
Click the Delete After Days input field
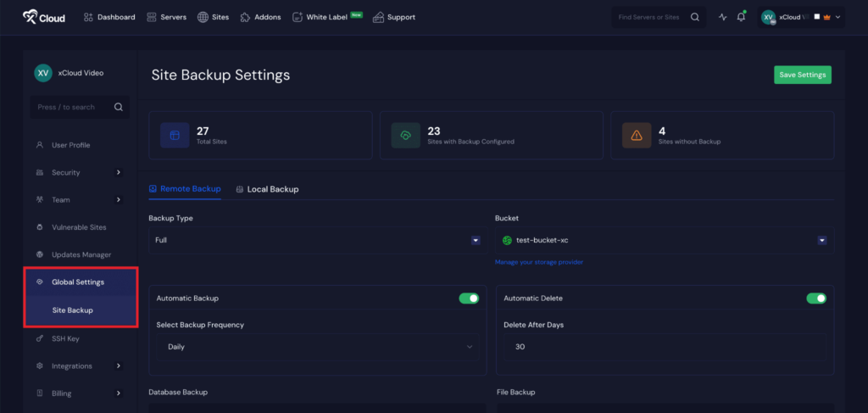[x=665, y=347]
